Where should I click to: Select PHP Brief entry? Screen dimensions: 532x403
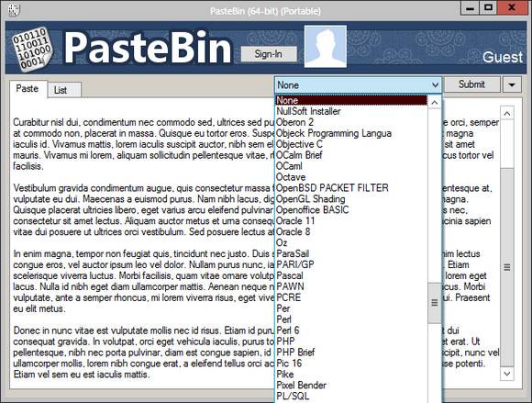(x=351, y=353)
